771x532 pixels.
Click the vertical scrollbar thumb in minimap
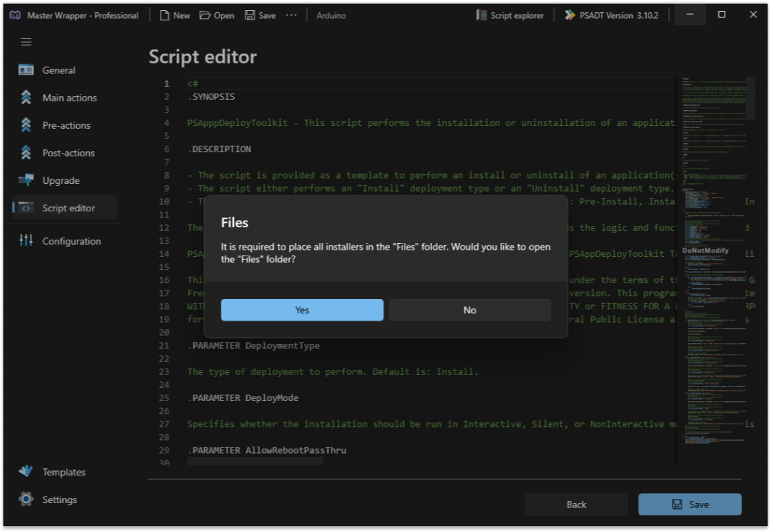(x=750, y=98)
